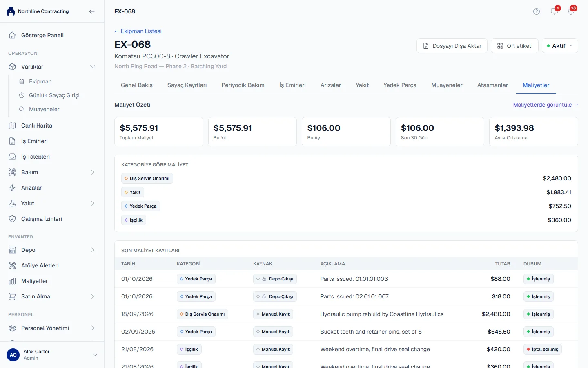This screenshot has height=368, width=588.
Task: Click the Arızalar lightning icon
Action: tap(12, 188)
